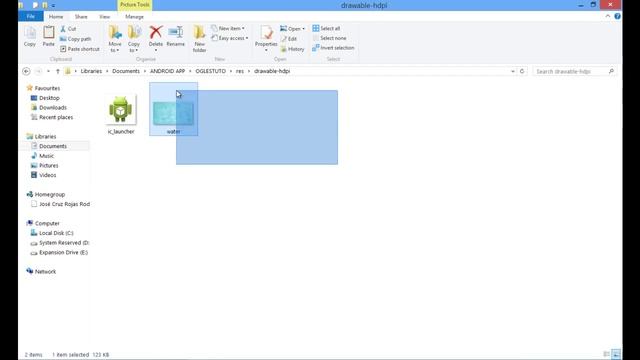Open System Reserved (D:) drive
This screenshot has height=360, width=640.
pos(64,243)
